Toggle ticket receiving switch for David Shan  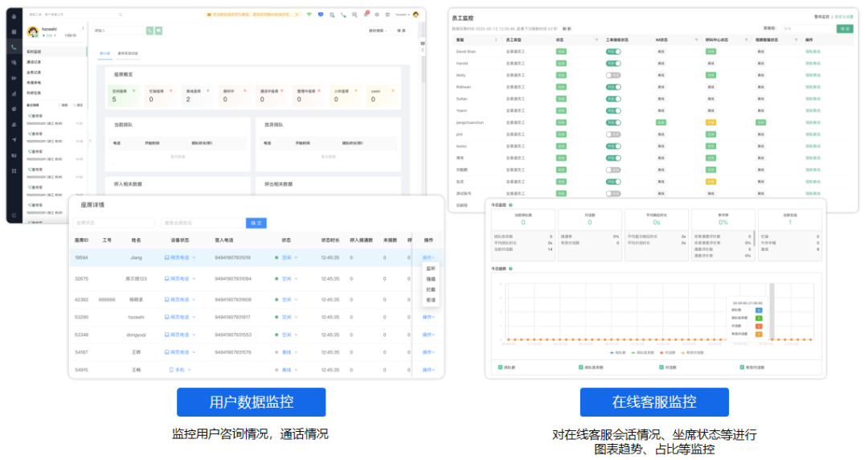(x=613, y=51)
